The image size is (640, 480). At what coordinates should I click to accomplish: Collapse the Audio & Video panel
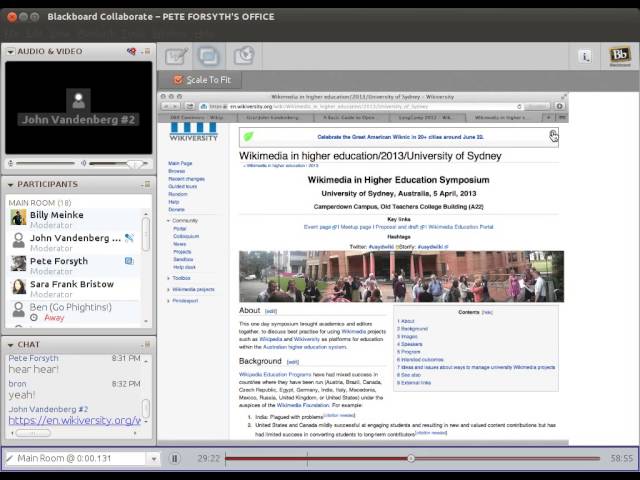[x=11, y=52]
